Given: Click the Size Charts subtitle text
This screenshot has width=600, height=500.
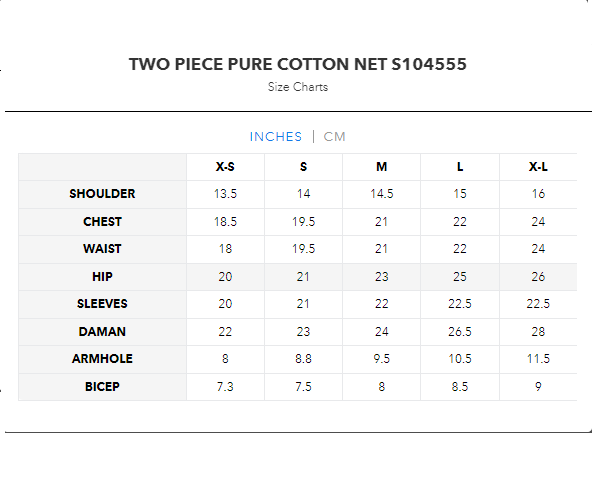Looking at the screenshot, I should pyautogui.click(x=298, y=87).
